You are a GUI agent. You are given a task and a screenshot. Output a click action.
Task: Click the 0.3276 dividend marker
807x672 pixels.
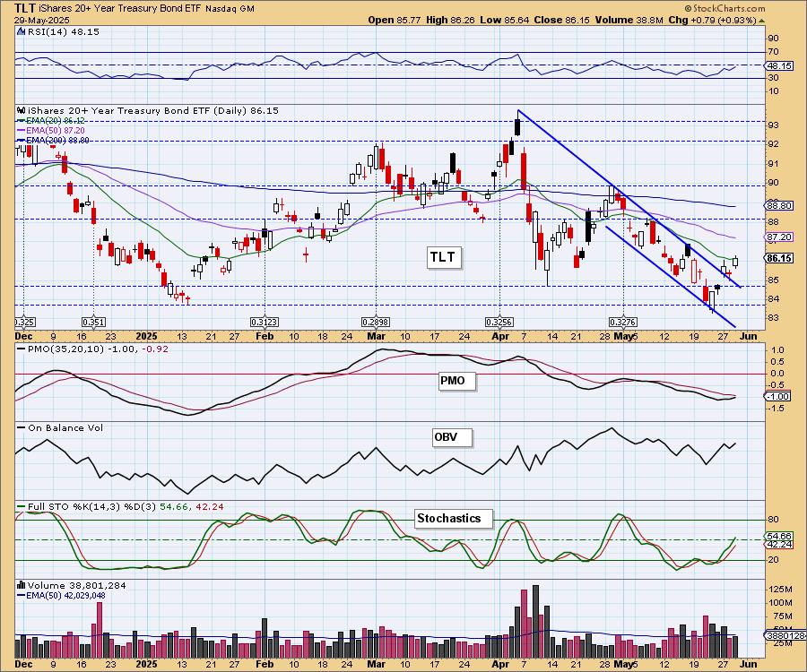coord(623,323)
